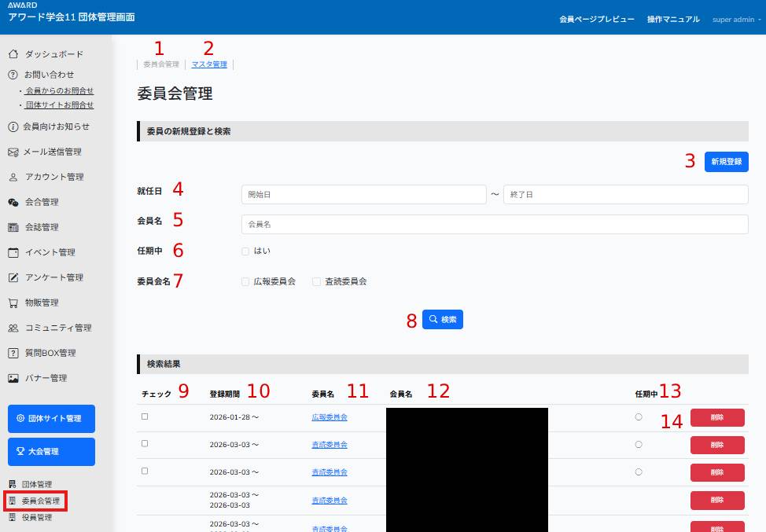Open メール送信管理 envelope icon
Screen dimensions: 766x532
(13, 152)
